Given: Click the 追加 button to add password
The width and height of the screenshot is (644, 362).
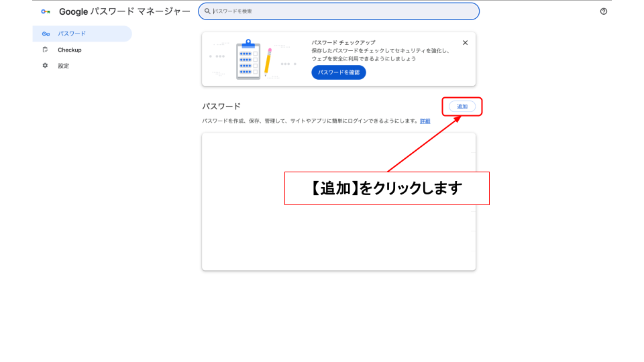Looking at the screenshot, I should [x=462, y=107].
